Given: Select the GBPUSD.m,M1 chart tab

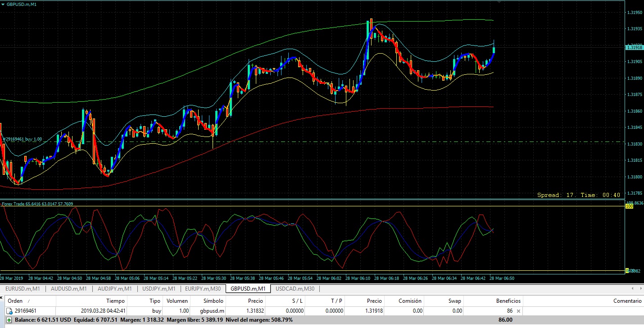Looking at the screenshot, I should point(248,289).
